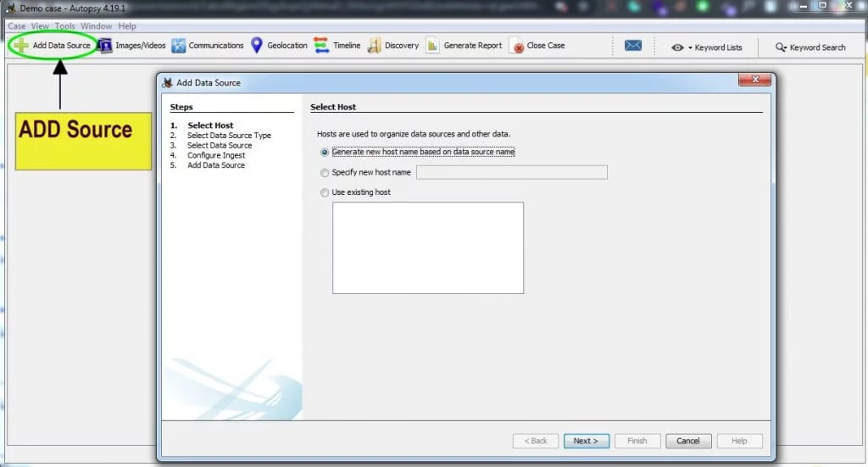The height and width of the screenshot is (467, 868).
Task: Click the Help button in the dialog
Action: click(739, 441)
